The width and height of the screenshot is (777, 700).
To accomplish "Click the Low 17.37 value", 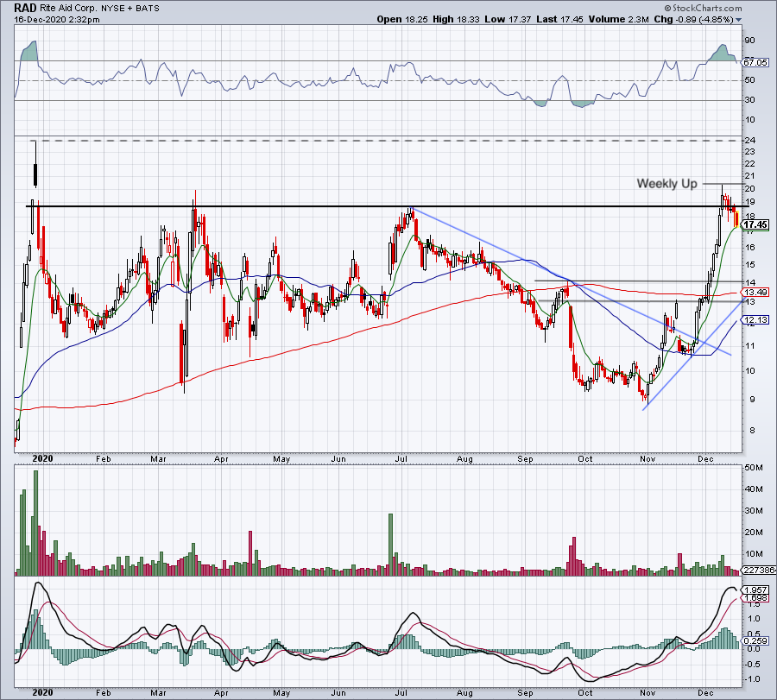I will (508, 19).
